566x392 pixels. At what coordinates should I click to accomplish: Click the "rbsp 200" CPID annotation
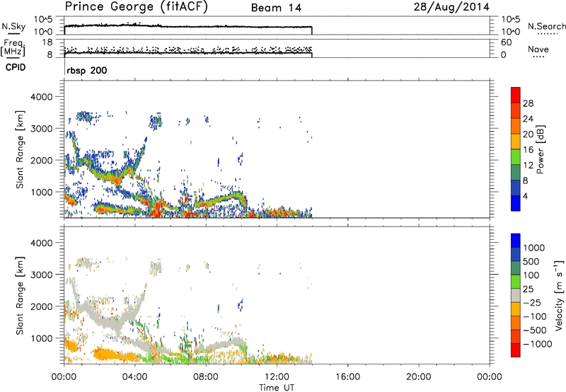86,70
